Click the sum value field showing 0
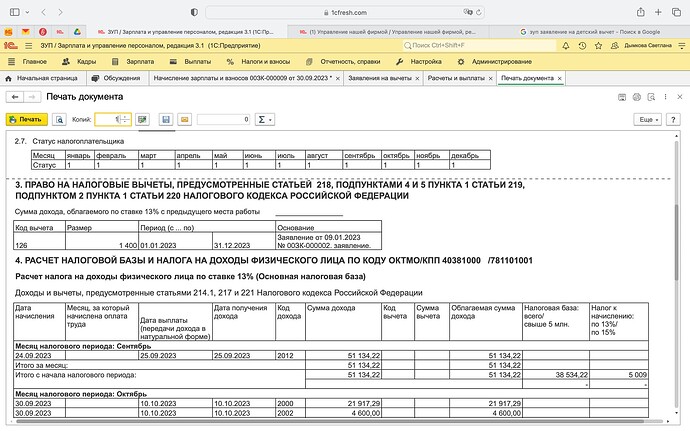The width and height of the screenshot is (690, 431). coord(224,119)
